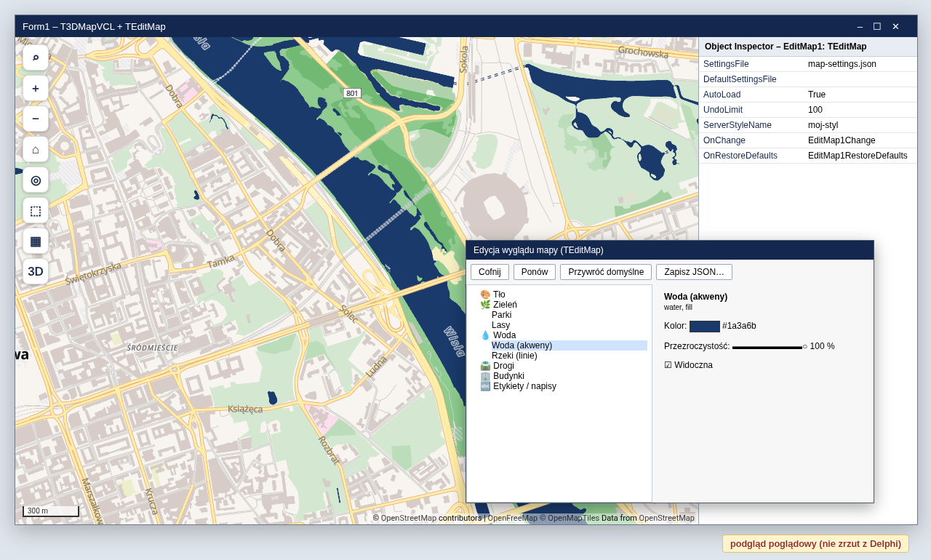The width and height of the screenshot is (931, 560).
Task: Click the Drogi road icon
Action: coord(485,366)
